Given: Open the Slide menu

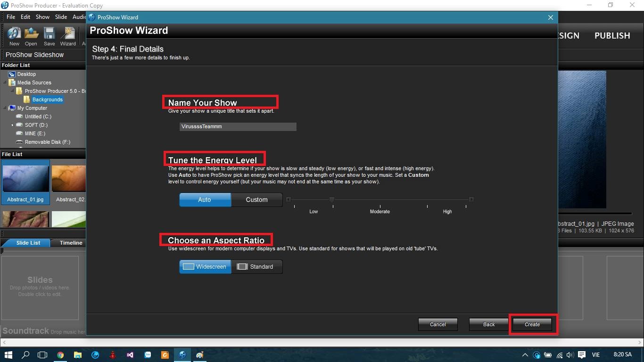Looking at the screenshot, I should pos(61,17).
